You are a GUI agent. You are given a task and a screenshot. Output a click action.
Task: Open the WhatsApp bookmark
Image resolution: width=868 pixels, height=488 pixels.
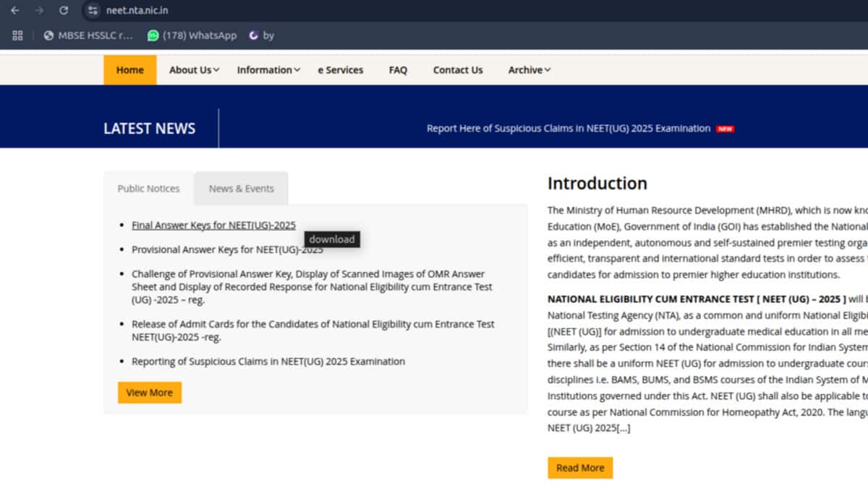(x=192, y=35)
